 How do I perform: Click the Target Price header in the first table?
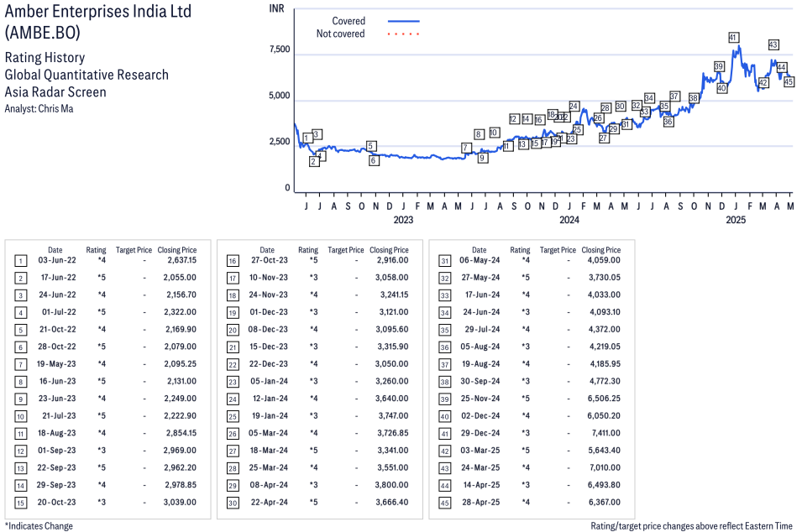click(134, 250)
